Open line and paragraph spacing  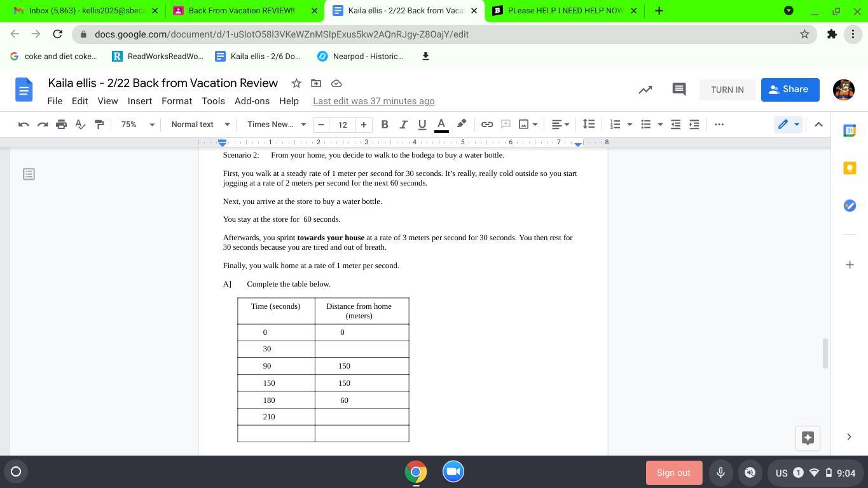589,125
